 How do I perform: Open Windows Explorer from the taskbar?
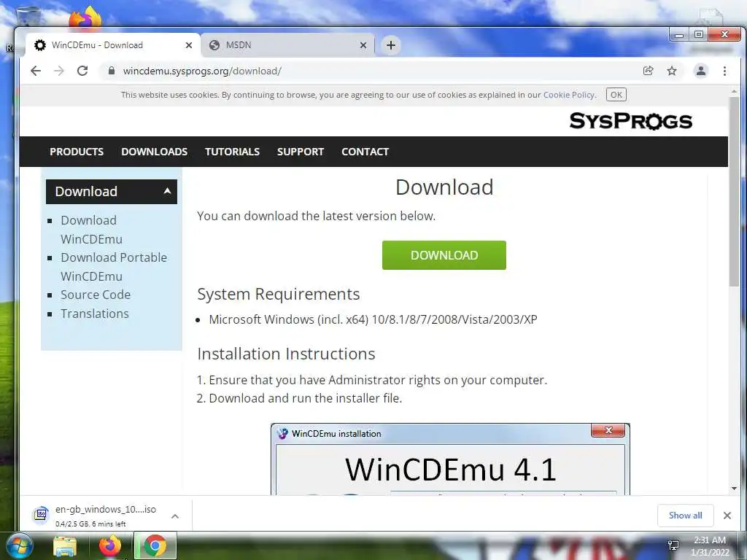(65, 546)
